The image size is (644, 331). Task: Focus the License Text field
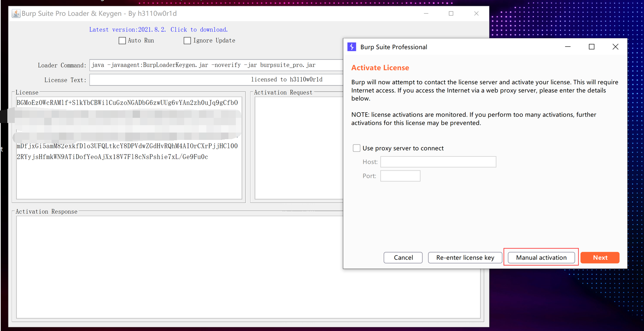click(216, 80)
